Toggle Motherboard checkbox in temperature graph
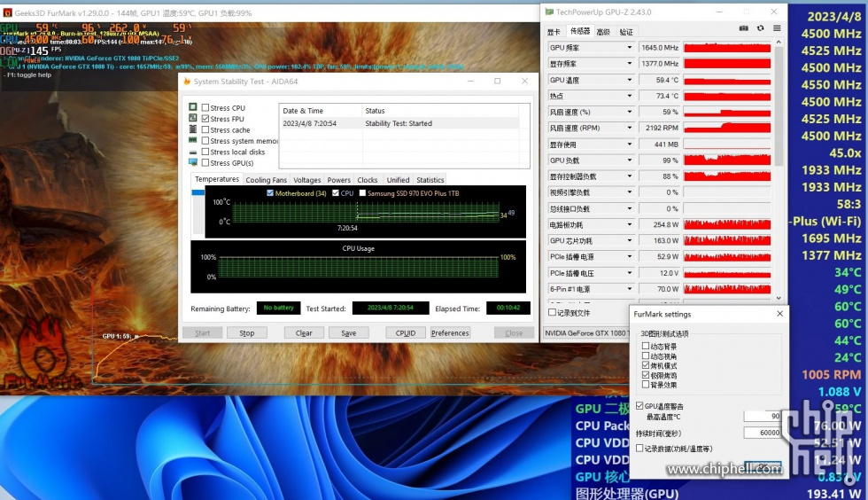Image resolution: width=868 pixels, height=500 pixels. tap(270, 193)
